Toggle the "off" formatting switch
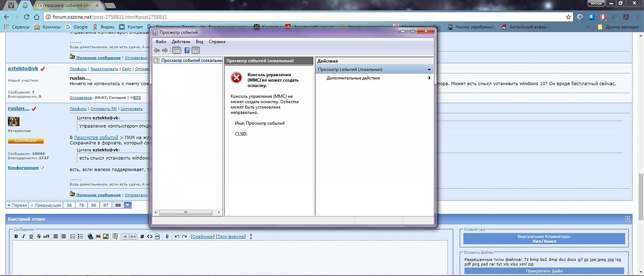Viewport: 644px width, 276px height. pyautogui.click(x=46, y=237)
